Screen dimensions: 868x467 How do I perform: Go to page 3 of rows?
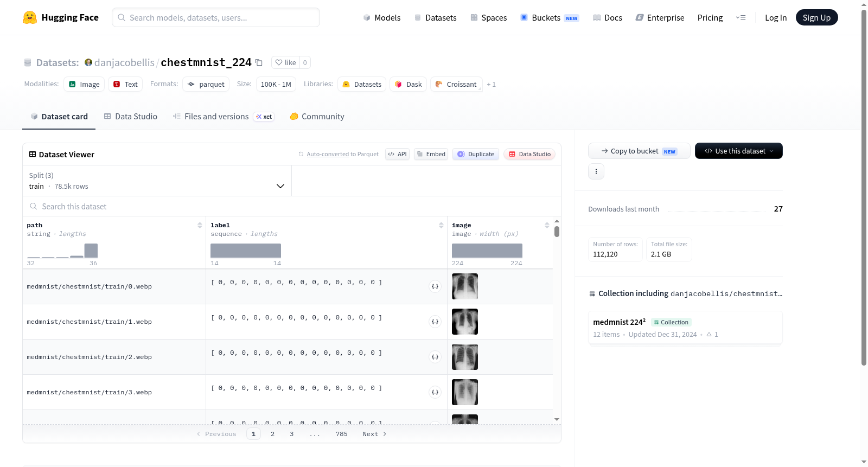click(x=291, y=434)
